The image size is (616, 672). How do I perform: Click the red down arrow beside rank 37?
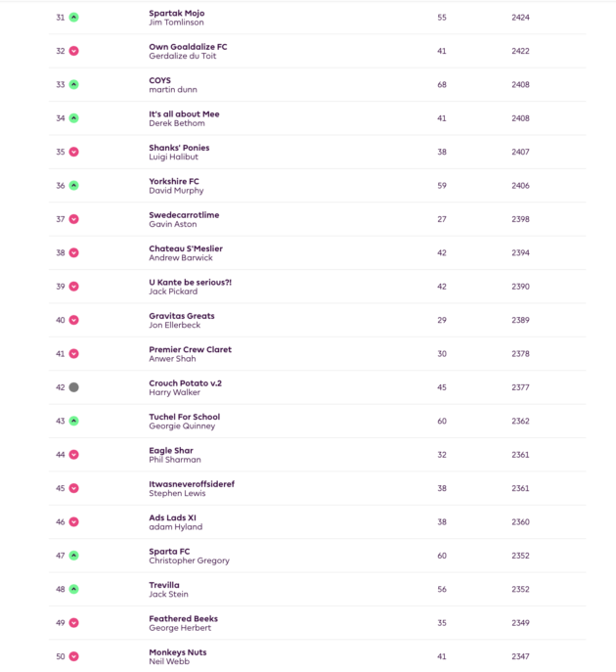[73, 219]
